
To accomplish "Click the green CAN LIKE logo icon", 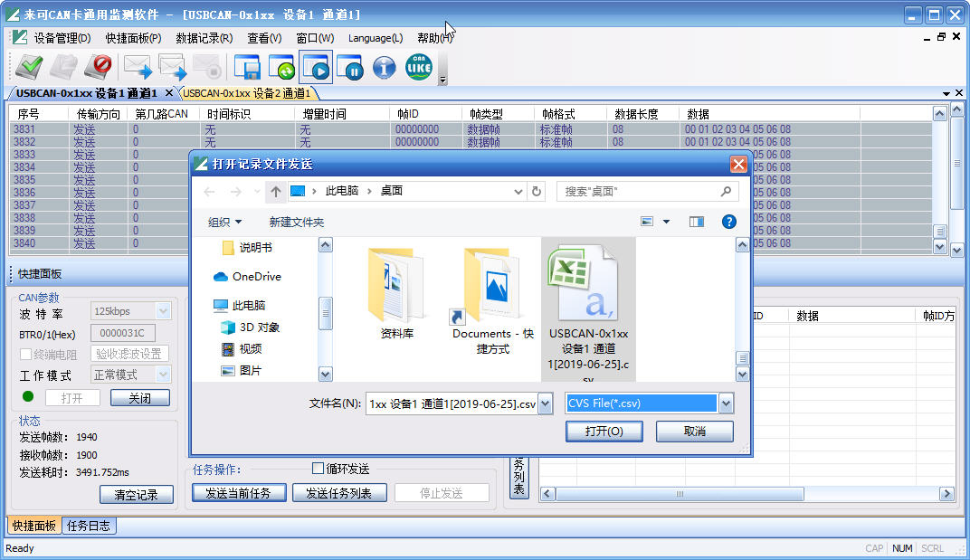I will (x=419, y=67).
